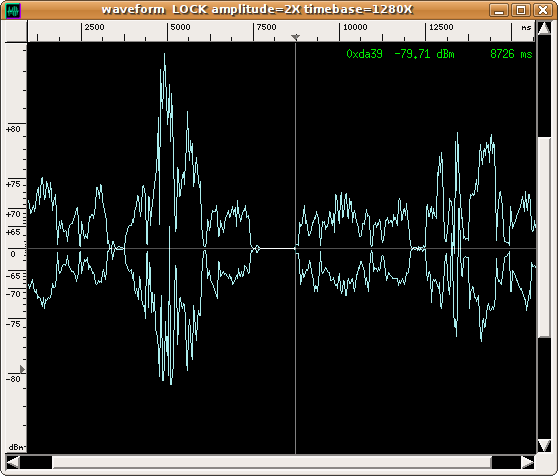Click the horizontal scrollbar left arrow
The width and height of the screenshot is (558, 476).
(x=13, y=462)
